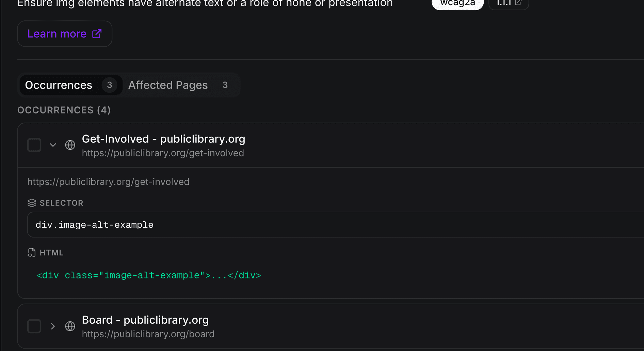This screenshot has height=351, width=644.
Task: Expand the Board occurrence row
Action: click(53, 326)
